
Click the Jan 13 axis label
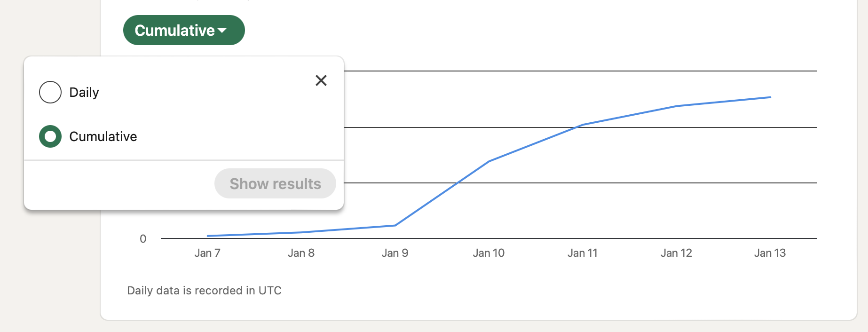pyautogui.click(x=770, y=253)
